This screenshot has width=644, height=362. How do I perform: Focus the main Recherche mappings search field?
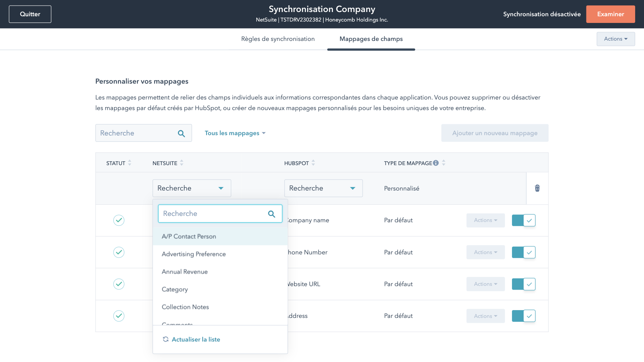point(144,133)
